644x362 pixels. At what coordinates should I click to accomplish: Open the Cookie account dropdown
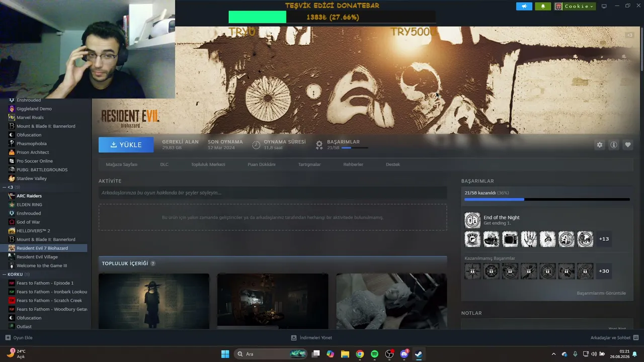(x=575, y=7)
